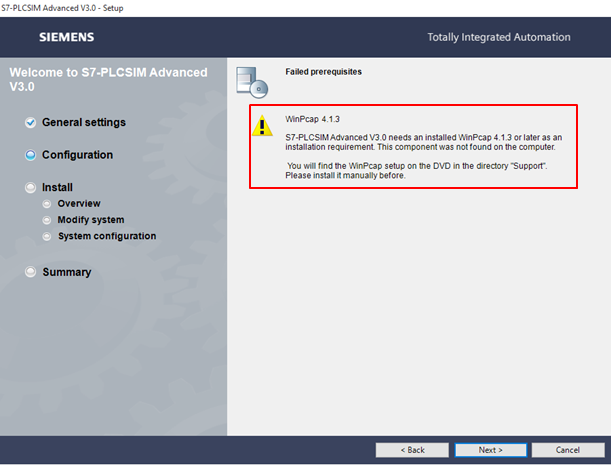Jump to the Summary step

point(66,272)
